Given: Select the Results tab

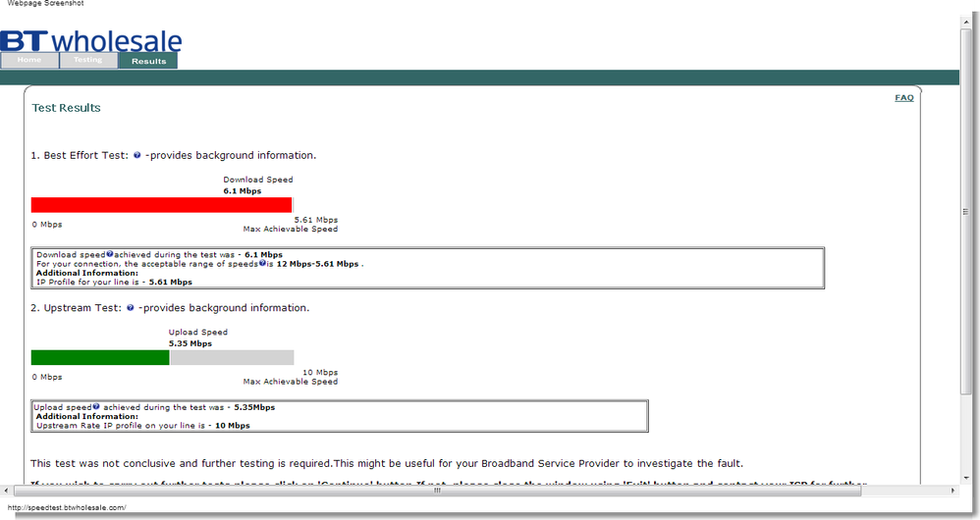Looking at the screenshot, I should (x=148, y=61).
